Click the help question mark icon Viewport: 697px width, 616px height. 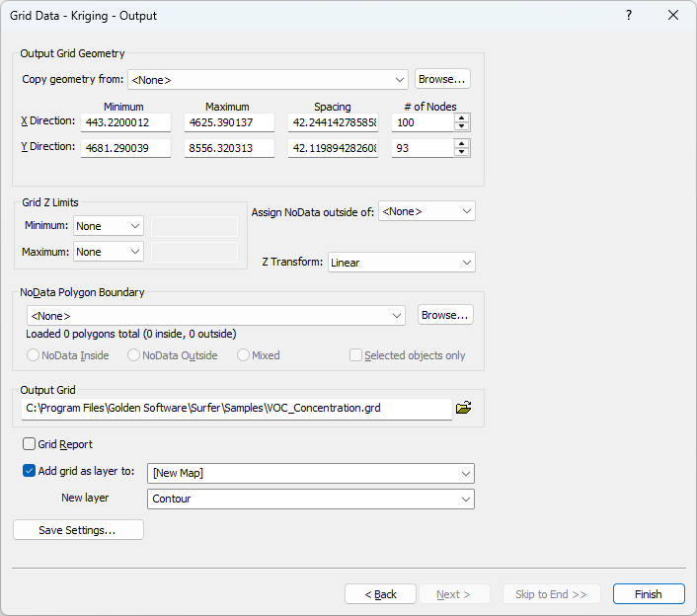pos(629,15)
